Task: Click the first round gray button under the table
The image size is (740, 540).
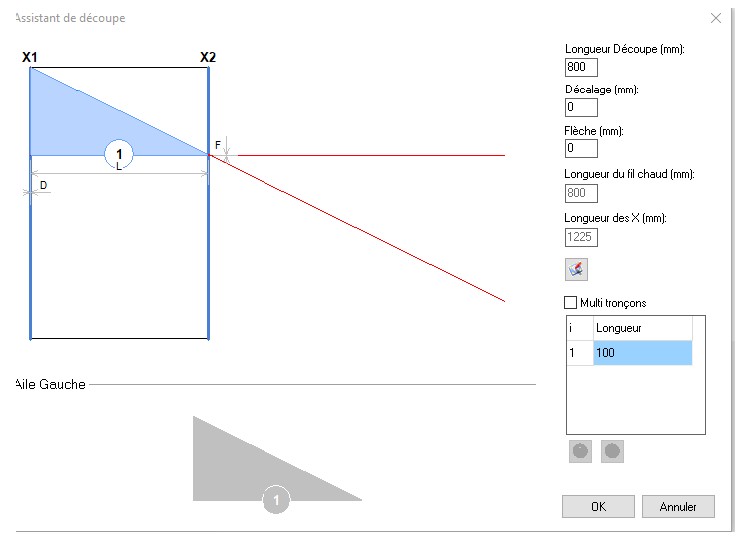Action: [x=580, y=451]
